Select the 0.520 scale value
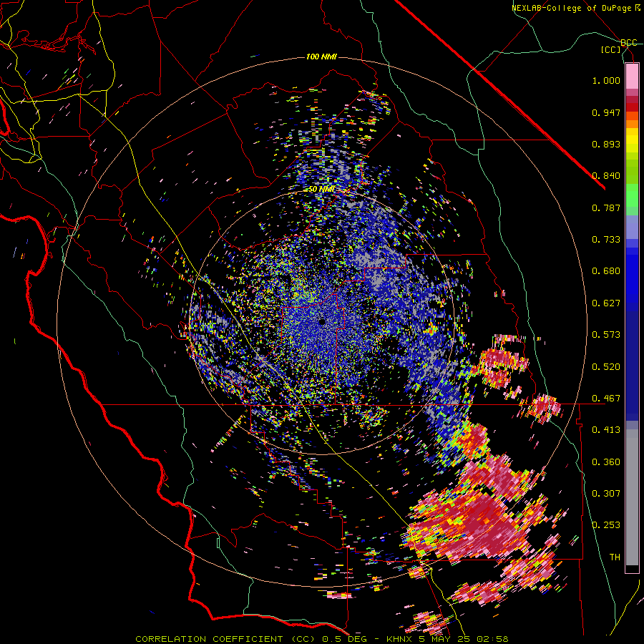The height and width of the screenshot is (644, 644). [x=606, y=367]
